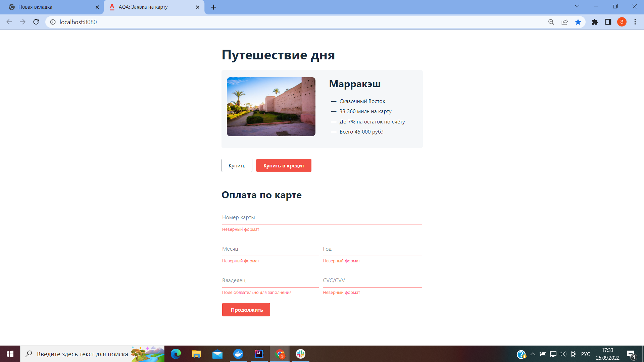The image size is (644, 362).
Task: Launch IntelliJ IDEA from the taskbar
Action: pyautogui.click(x=258, y=354)
